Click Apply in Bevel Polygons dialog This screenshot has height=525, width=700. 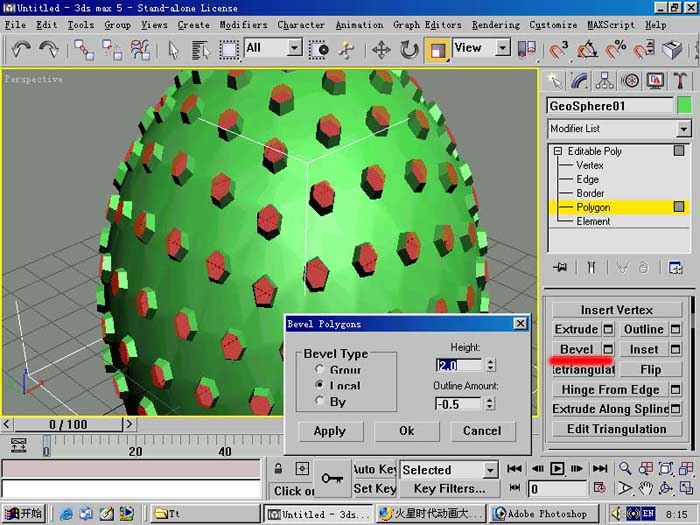330,431
